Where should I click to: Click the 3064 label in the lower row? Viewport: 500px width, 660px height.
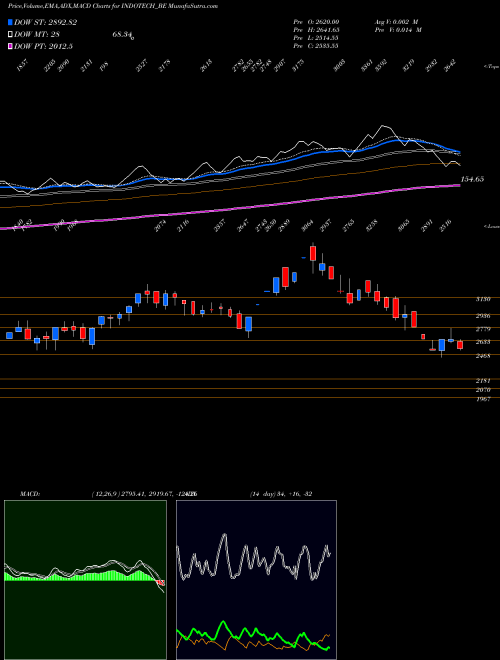pyautogui.click(x=308, y=226)
